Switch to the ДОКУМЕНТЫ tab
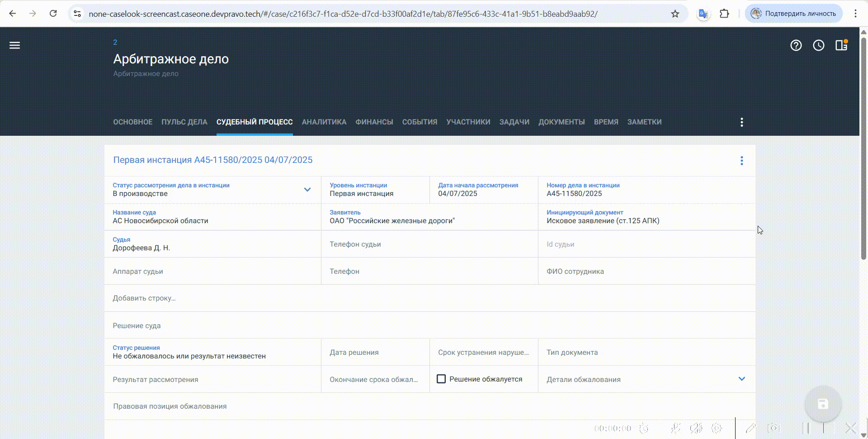Viewport: 868px width, 439px height. coord(561,122)
